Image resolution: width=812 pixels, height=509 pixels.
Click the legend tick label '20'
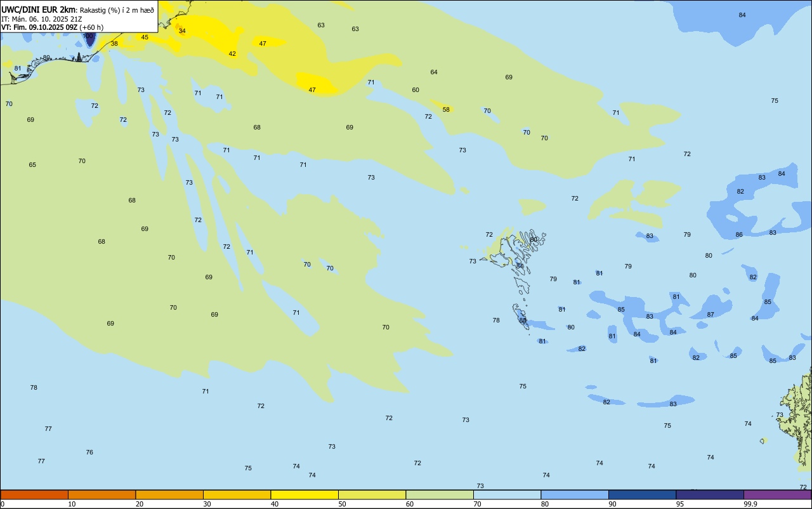point(140,504)
